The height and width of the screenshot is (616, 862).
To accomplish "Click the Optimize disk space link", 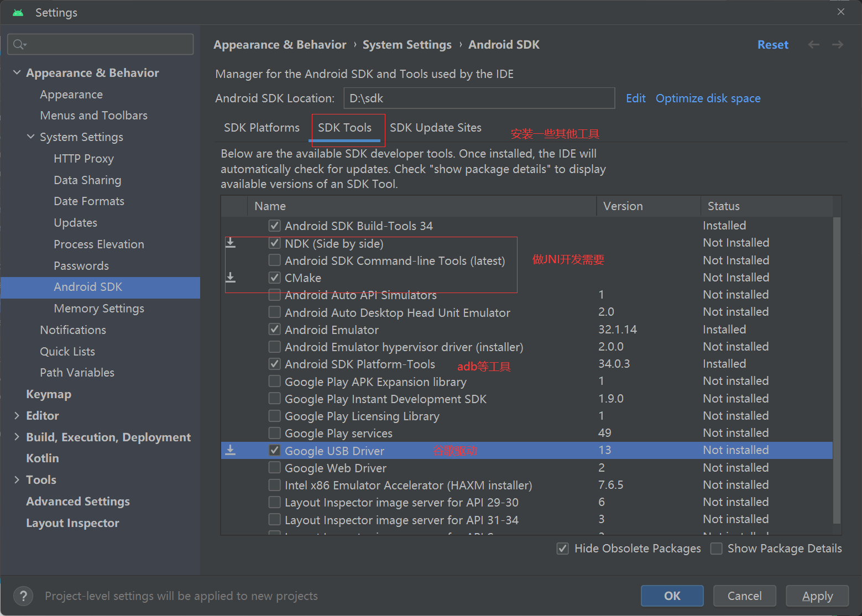I will click(x=708, y=98).
